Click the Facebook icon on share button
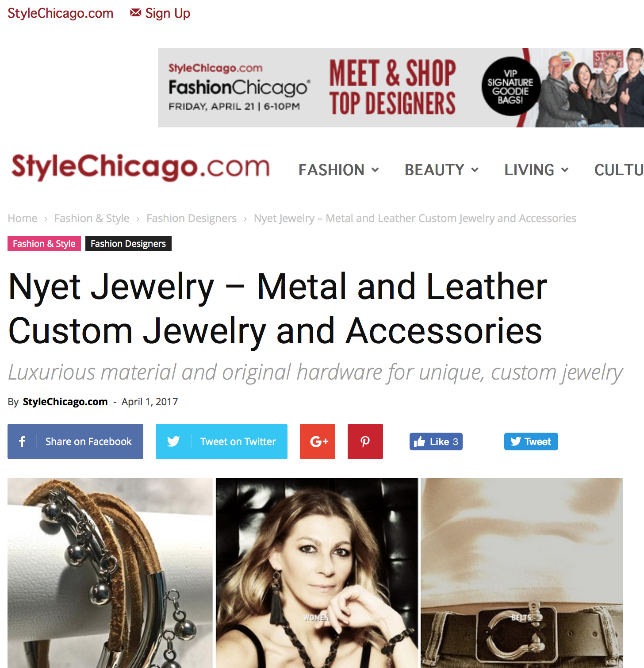 point(22,441)
